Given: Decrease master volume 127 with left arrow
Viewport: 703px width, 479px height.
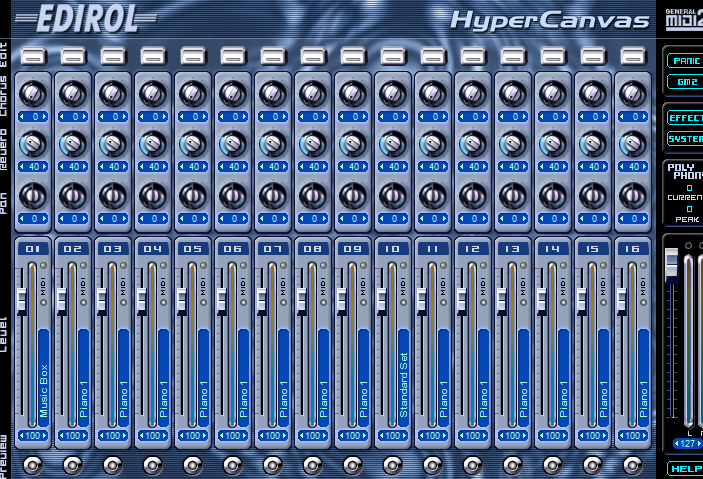Looking at the screenshot, I should pos(676,444).
